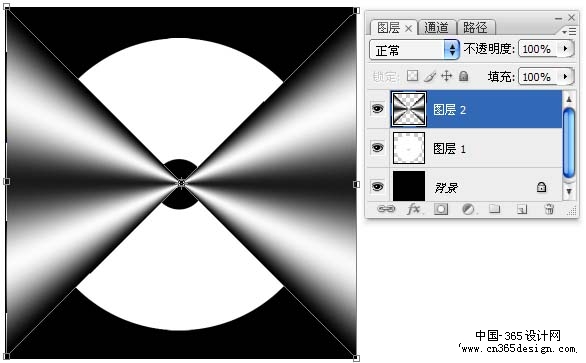Screen dimensions: 586x363
Task: Click top-left transform handle
Action: coord(6,7)
